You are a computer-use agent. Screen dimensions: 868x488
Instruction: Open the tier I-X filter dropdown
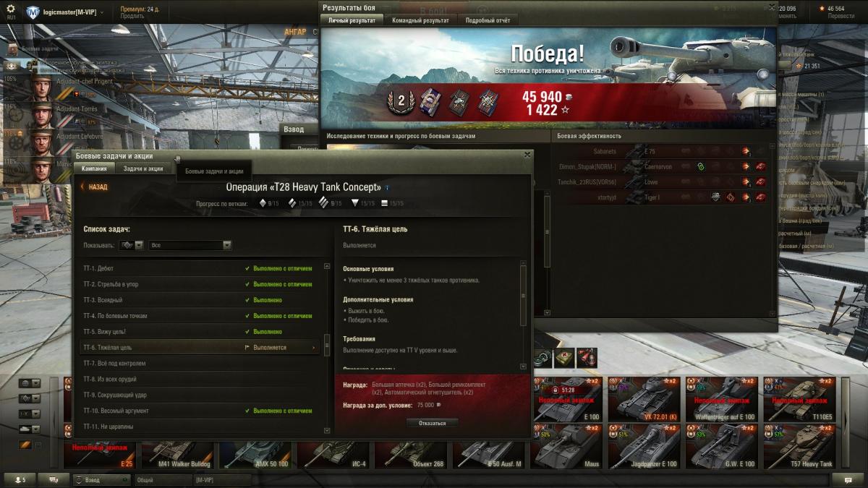[29, 414]
